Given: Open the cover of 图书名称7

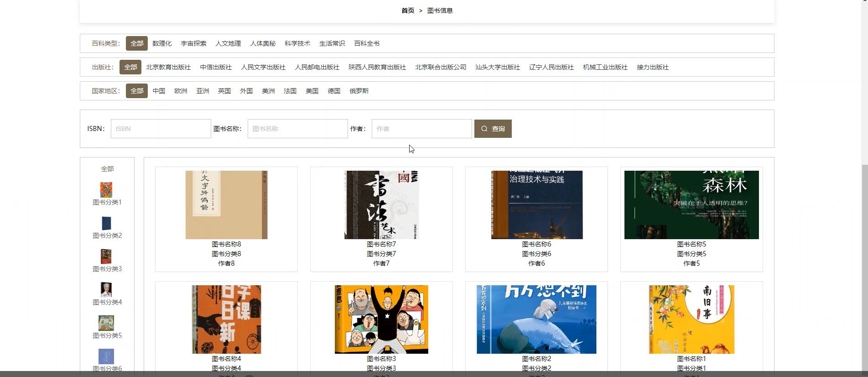Looking at the screenshot, I should [381, 205].
